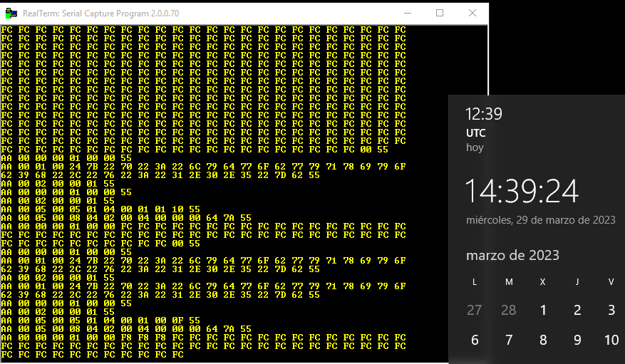
Task: Select day 8 in the calendar
Action: coord(543,340)
